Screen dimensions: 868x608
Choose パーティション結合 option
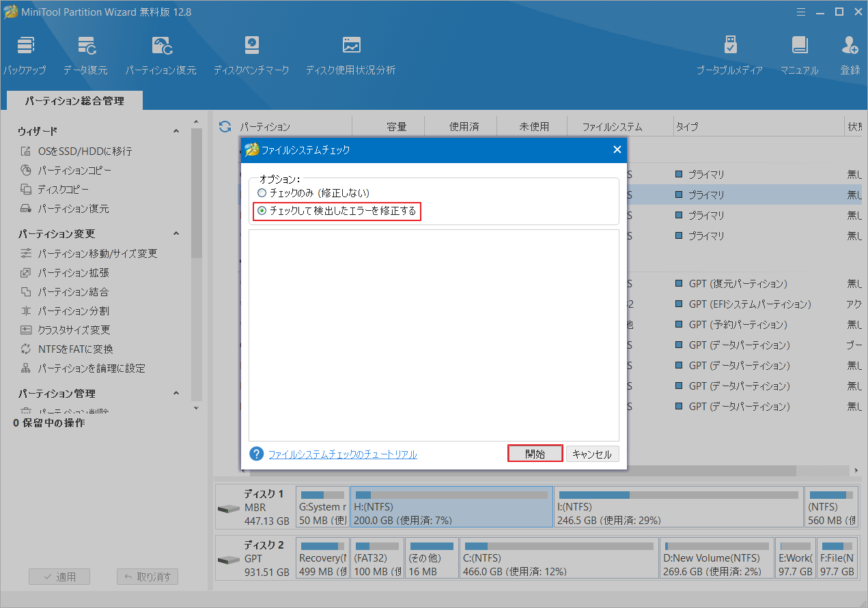coord(64,291)
